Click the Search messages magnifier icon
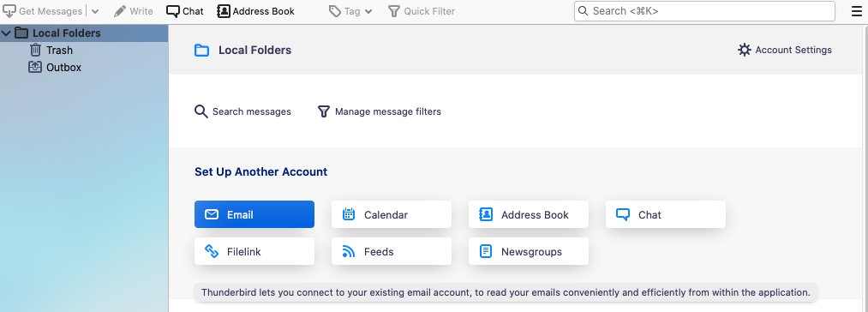 tap(201, 111)
